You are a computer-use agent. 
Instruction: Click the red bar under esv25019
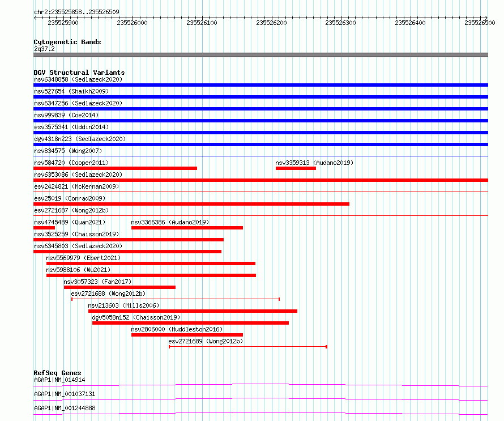pyautogui.click(x=191, y=204)
